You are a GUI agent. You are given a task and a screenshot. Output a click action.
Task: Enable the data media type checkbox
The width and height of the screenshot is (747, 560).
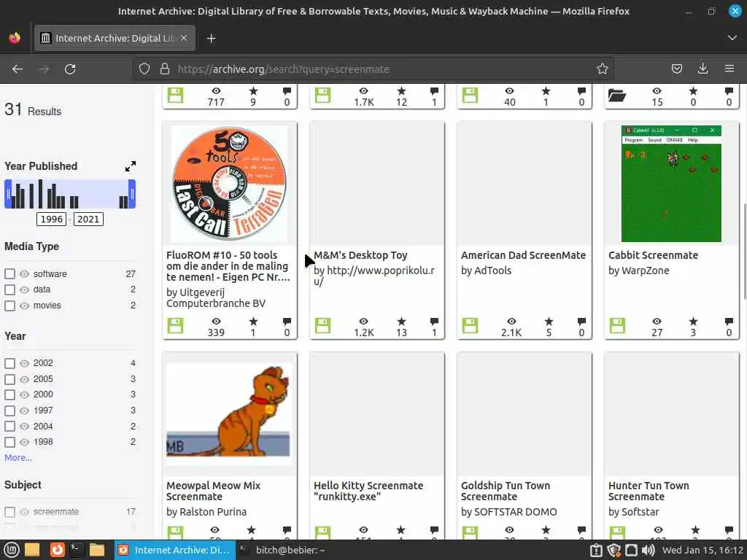(x=9, y=289)
